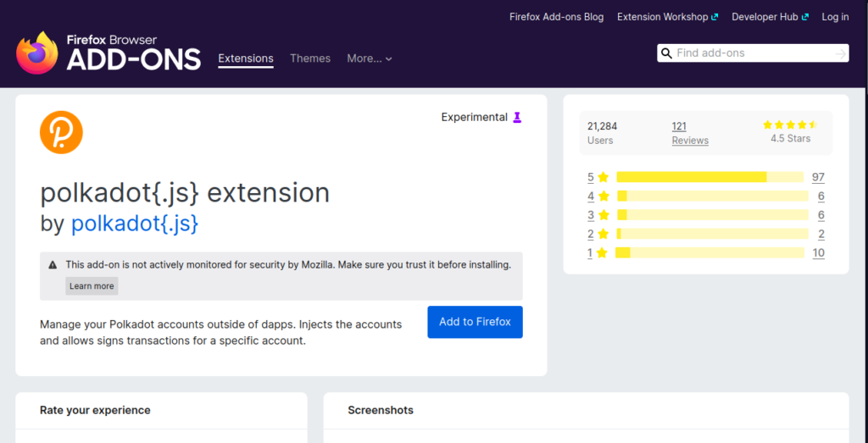Focus the Find add-ons search field

click(753, 53)
